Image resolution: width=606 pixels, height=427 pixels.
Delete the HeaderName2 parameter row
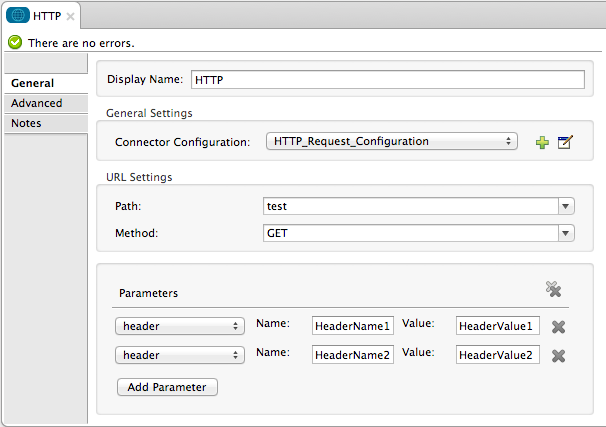(x=559, y=355)
